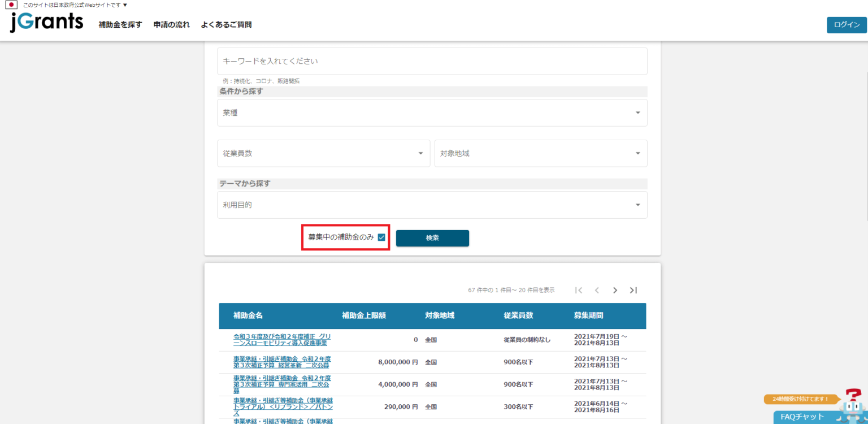Click the keyword search input field
The image size is (868, 424).
[x=432, y=61]
